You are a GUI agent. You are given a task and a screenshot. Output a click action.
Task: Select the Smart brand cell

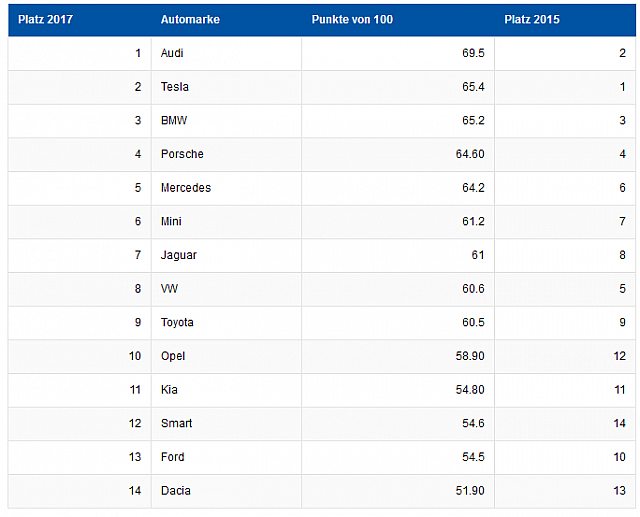[176, 423]
